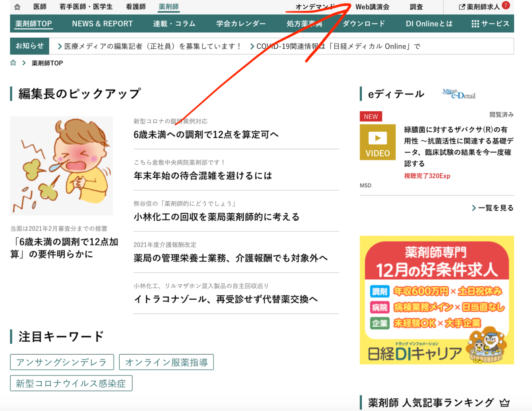Click 薬剤師TOP in the breadcrumb
Image resolution: width=532 pixels, height=411 pixels.
coord(47,63)
